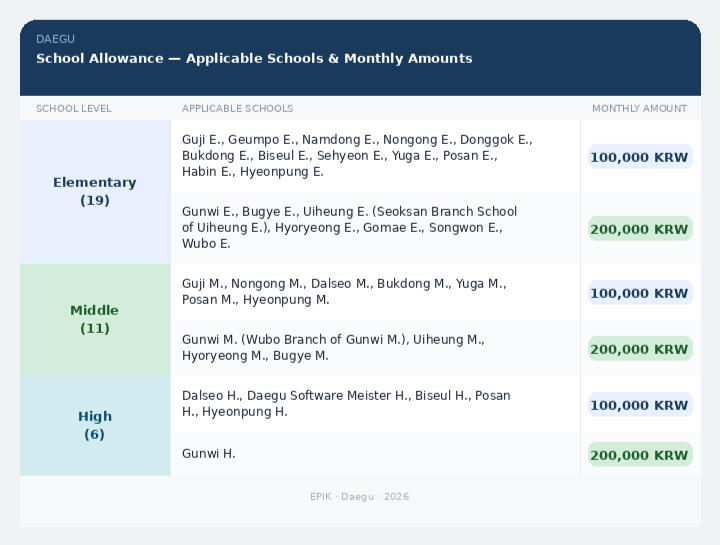Click the 100,000 KRW badge for Elementary schools
The height and width of the screenshot is (545, 720).
click(639, 157)
